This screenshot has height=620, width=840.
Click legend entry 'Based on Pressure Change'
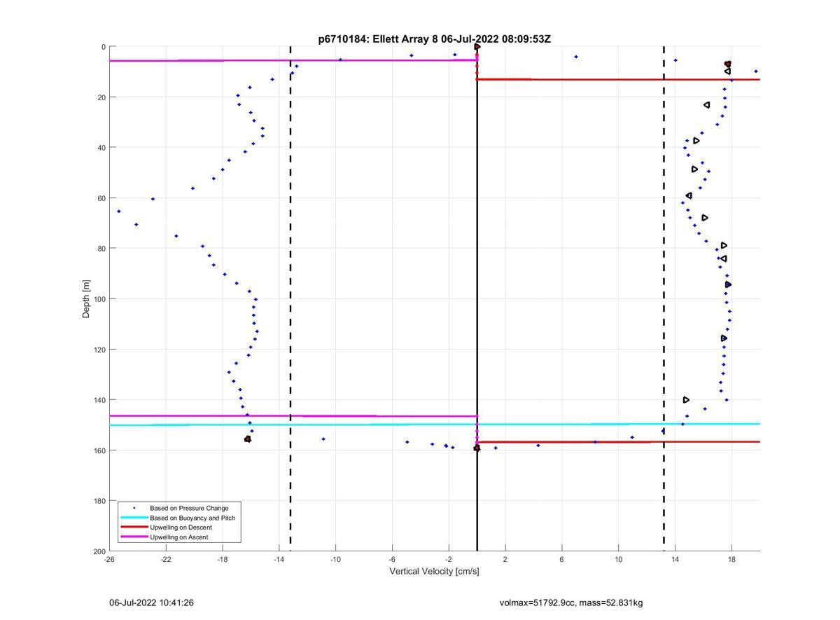coord(189,508)
